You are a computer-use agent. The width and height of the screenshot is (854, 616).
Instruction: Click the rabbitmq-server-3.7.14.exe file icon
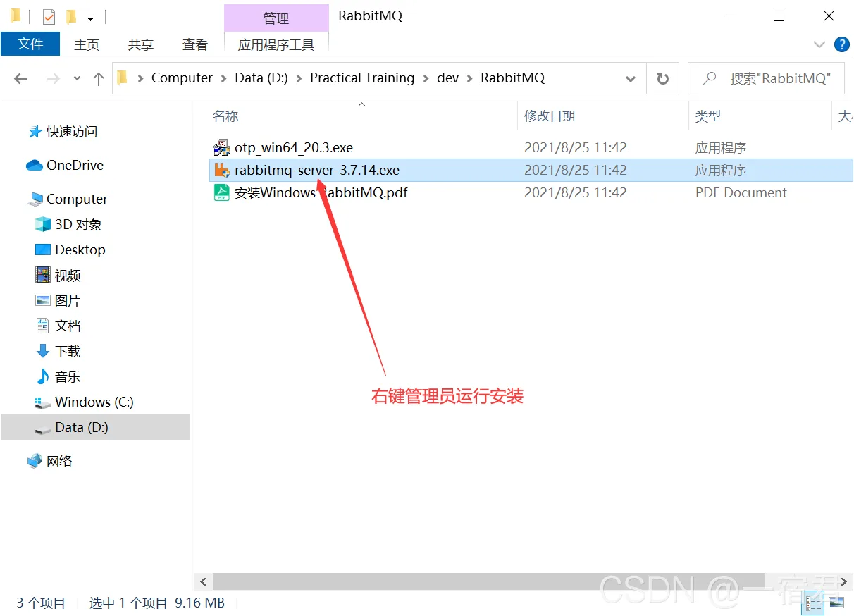[222, 170]
